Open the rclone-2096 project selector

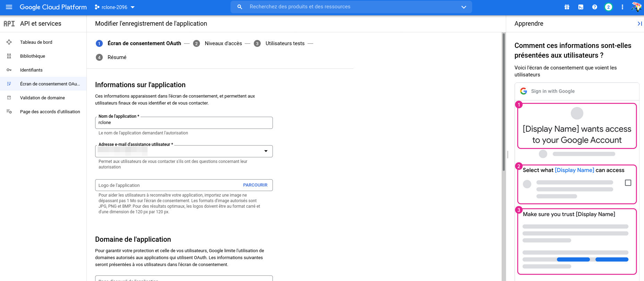[115, 7]
